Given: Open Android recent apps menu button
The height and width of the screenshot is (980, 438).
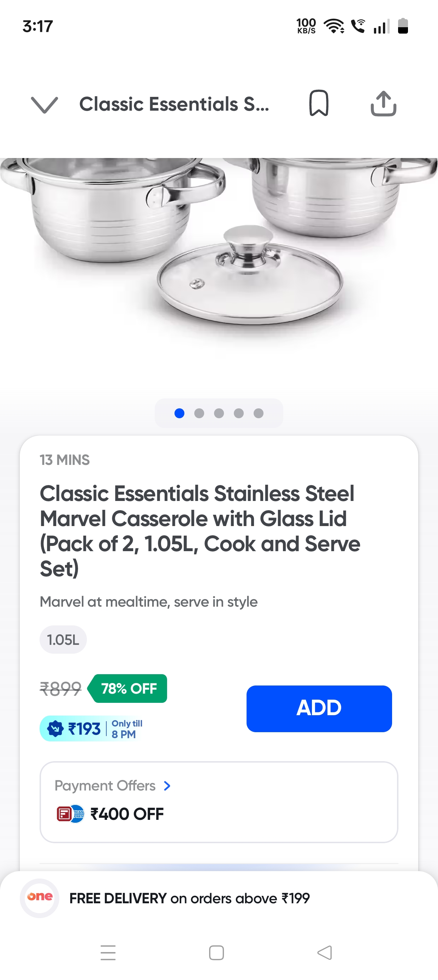Looking at the screenshot, I should coord(108,953).
